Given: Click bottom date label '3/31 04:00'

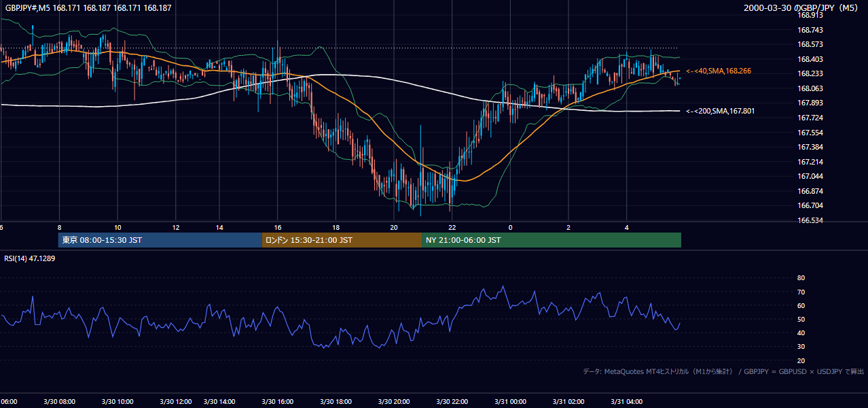Looking at the screenshot, I should [x=627, y=402].
